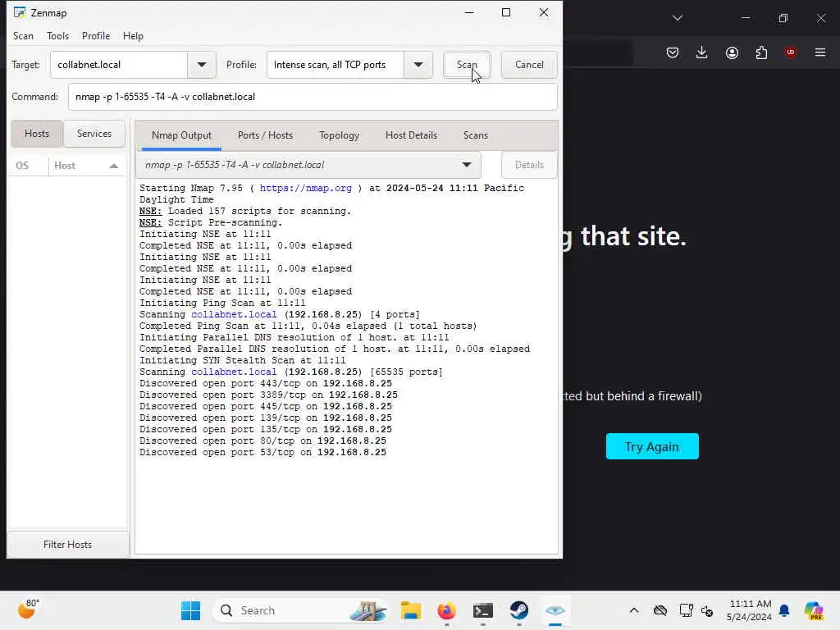The width and height of the screenshot is (840, 630).
Task: Expand the Profile dropdown arrow
Action: (418, 65)
